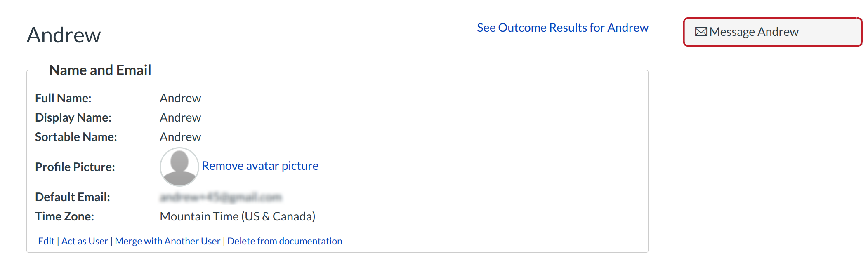Click the Name and Email section title
This screenshot has height=258, width=868.
point(100,70)
